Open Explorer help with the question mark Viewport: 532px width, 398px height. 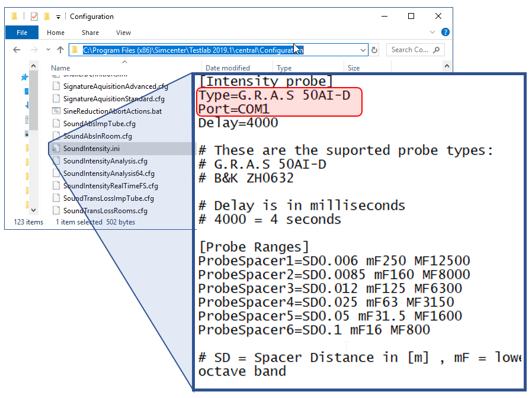coord(445,32)
